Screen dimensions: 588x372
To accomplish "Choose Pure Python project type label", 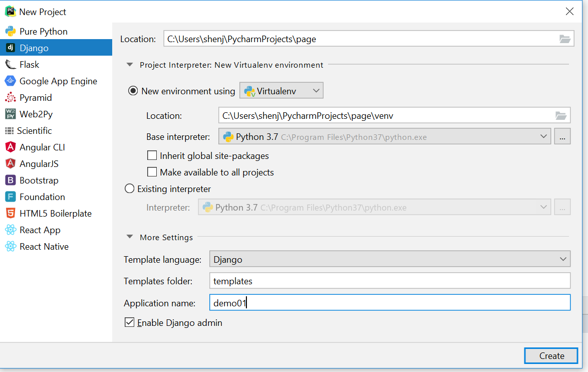I will tap(44, 32).
